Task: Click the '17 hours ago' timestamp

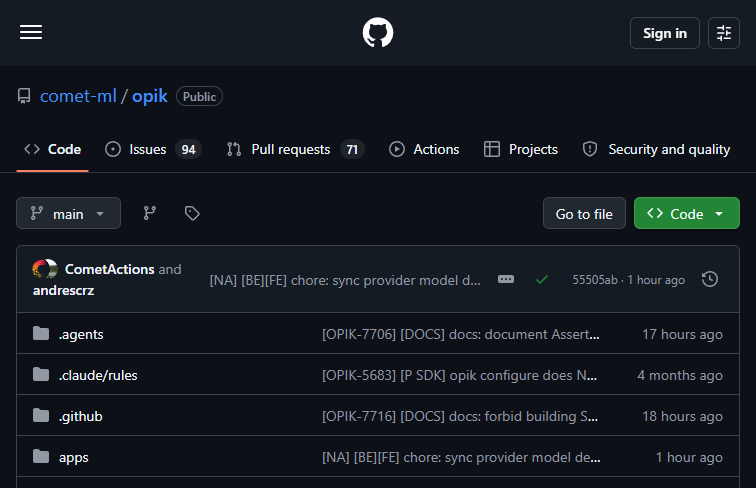Action: pyautogui.click(x=682, y=334)
